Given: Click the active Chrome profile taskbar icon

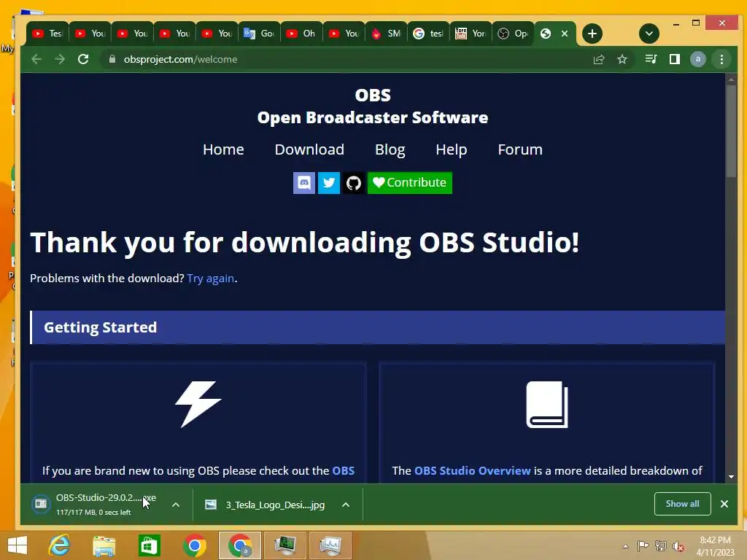Looking at the screenshot, I should (239, 545).
